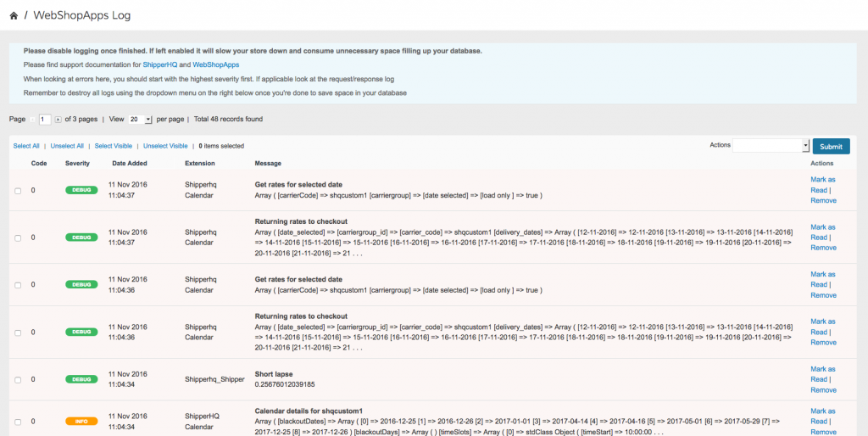This screenshot has width=868, height=436.
Task: Click the Unselect Visible link
Action: click(165, 146)
